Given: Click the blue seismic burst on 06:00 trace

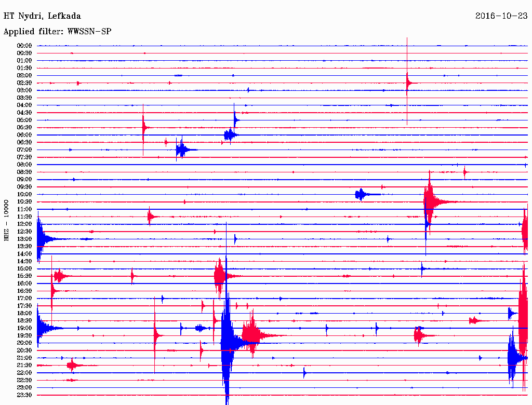Looking at the screenshot, I should click(x=230, y=135).
